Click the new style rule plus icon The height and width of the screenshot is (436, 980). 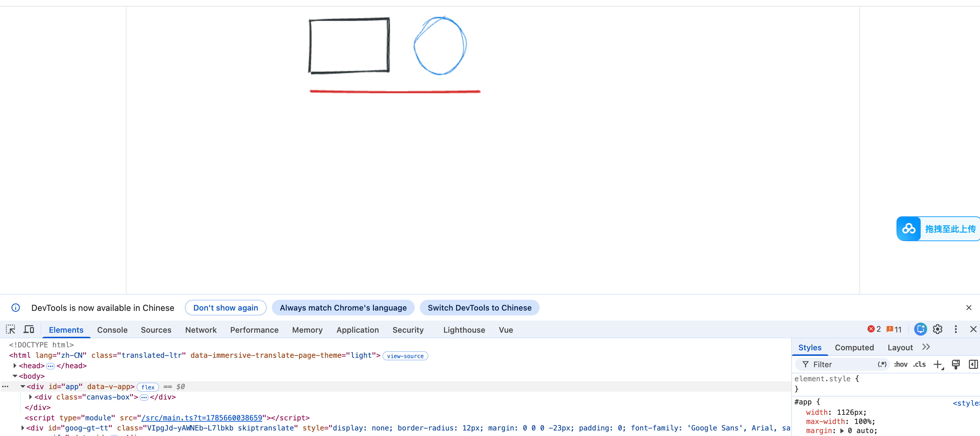pos(938,365)
